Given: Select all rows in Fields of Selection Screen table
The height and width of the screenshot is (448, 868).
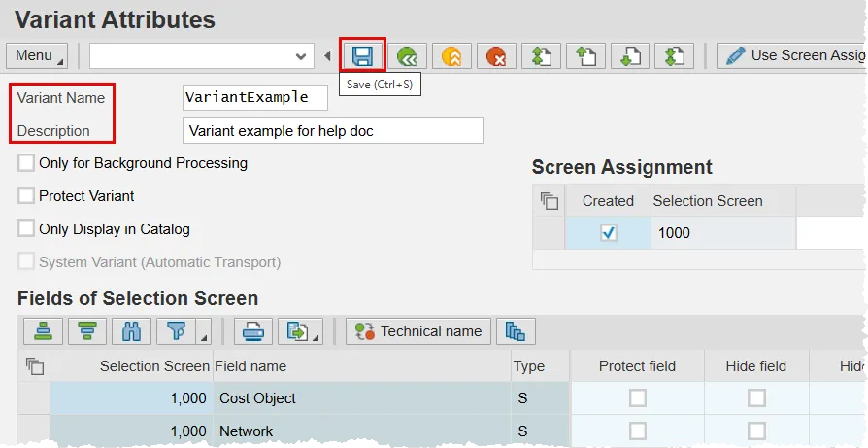Looking at the screenshot, I should [34, 366].
